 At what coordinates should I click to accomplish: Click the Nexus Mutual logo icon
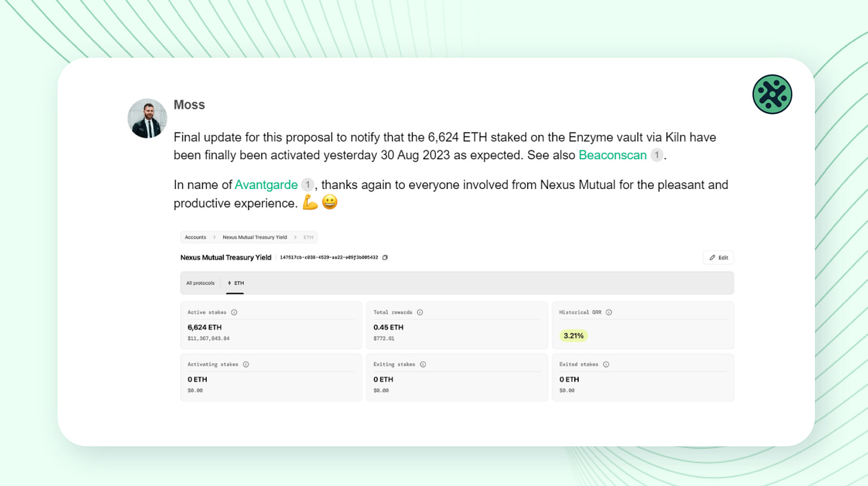pos(772,94)
